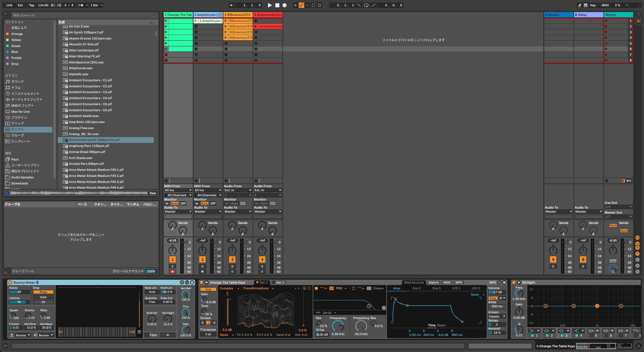Start playback with the transport Play button
The image size is (644, 352).
[270, 5]
